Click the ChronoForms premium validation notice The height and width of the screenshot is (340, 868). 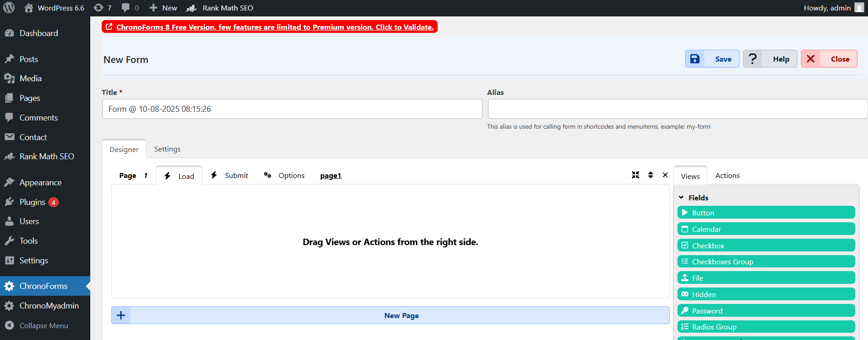[x=269, y=27]
